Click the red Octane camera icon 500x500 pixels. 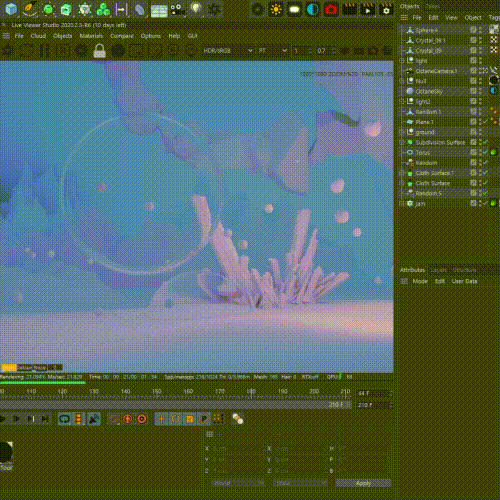(x=331, y=10)
